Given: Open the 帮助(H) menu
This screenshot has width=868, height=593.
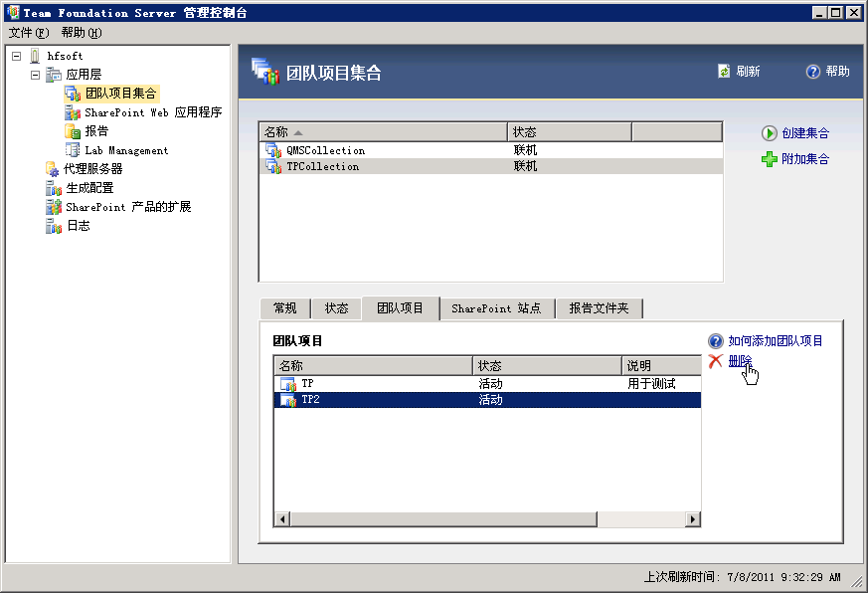Looking at the screenshot, I should coord(82,33).
